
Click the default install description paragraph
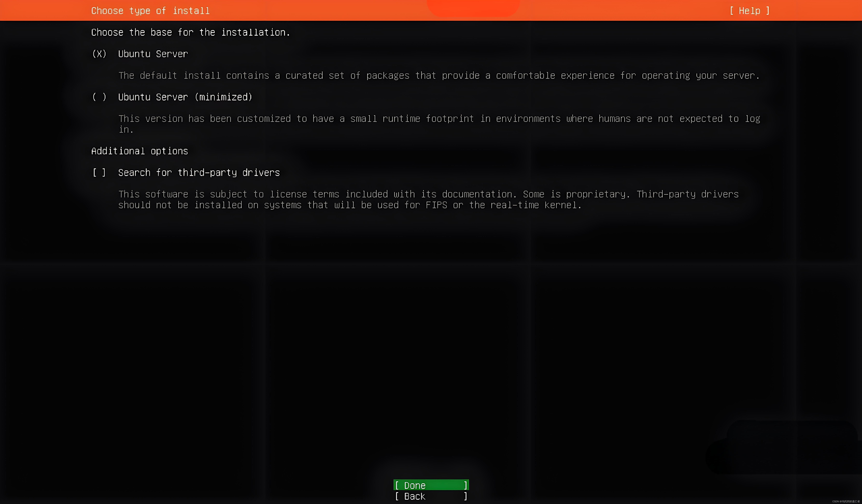point(439,76)
